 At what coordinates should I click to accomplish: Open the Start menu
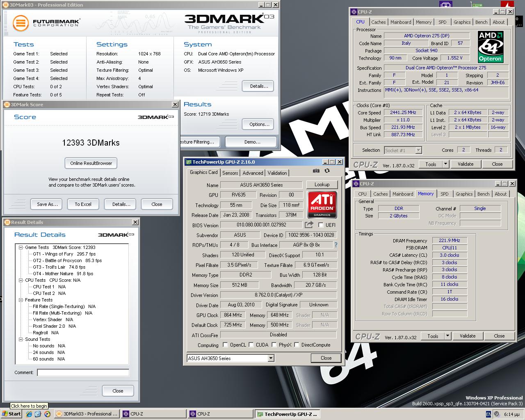(11, 414)
